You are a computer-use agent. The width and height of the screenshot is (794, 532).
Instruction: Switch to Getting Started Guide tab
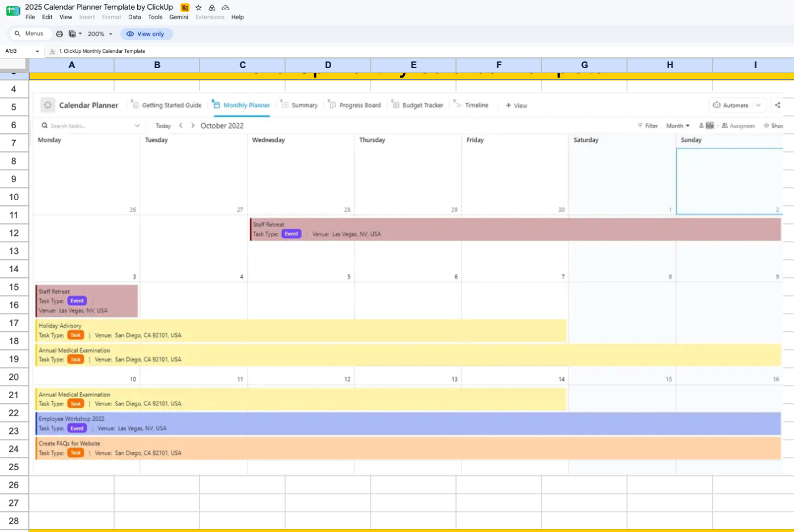coord(167,105)
